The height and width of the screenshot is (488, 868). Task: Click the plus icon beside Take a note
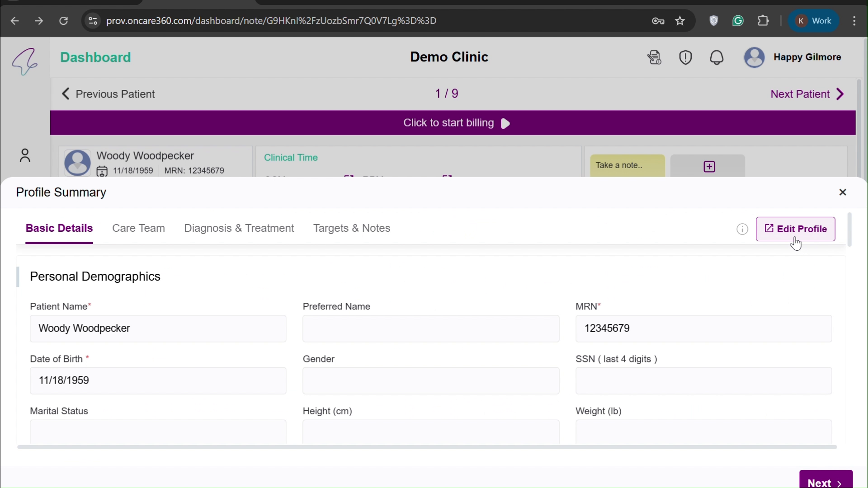(708, 165)
